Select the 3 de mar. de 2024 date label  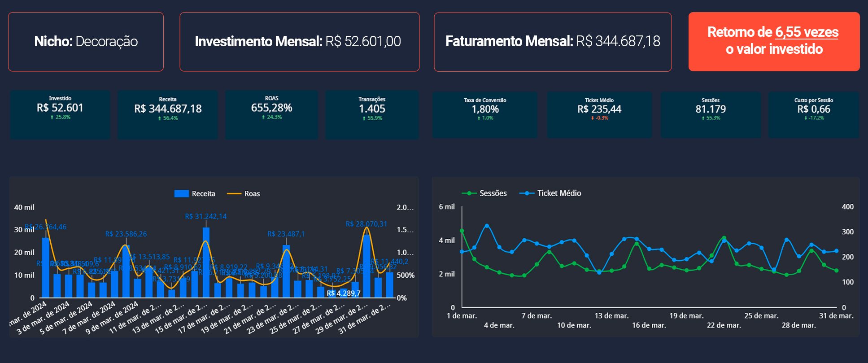point(43,319)
